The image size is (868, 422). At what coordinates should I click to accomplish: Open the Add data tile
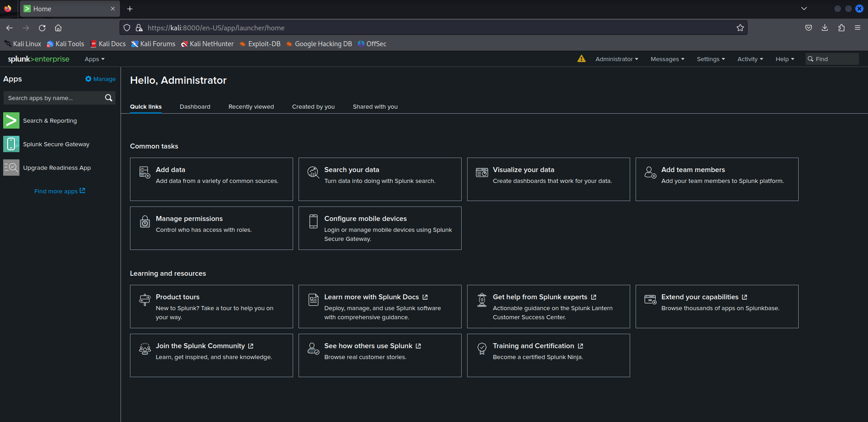[211, 179]
